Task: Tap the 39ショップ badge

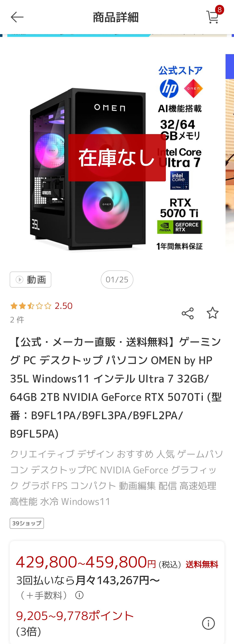Action: pos(27,523)
